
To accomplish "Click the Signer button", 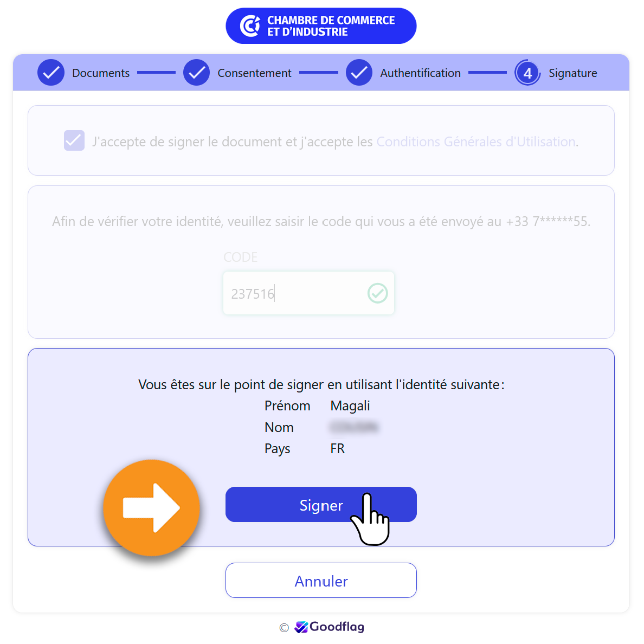I will 321,504.
